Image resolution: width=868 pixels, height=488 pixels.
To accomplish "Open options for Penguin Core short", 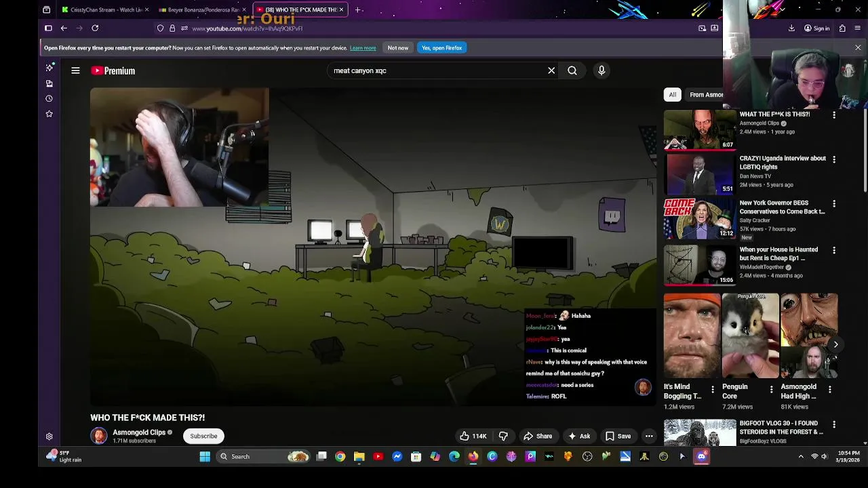I will click(x=771, y=389).
